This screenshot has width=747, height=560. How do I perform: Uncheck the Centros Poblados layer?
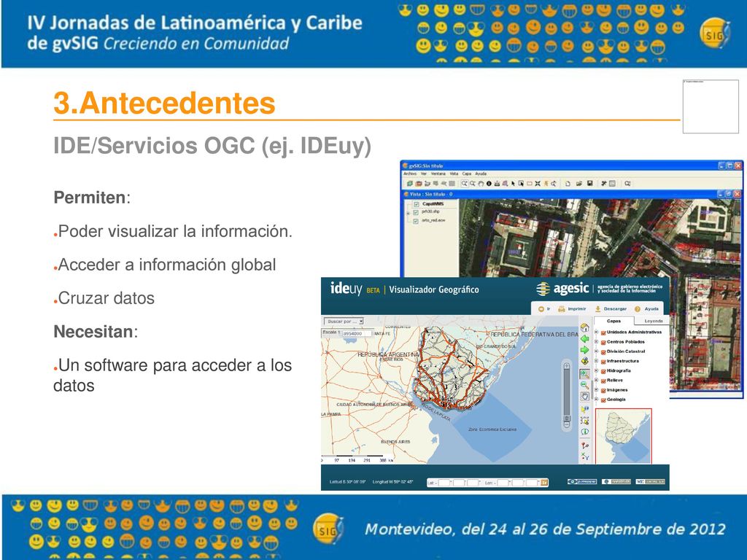[x=603, y=343]
